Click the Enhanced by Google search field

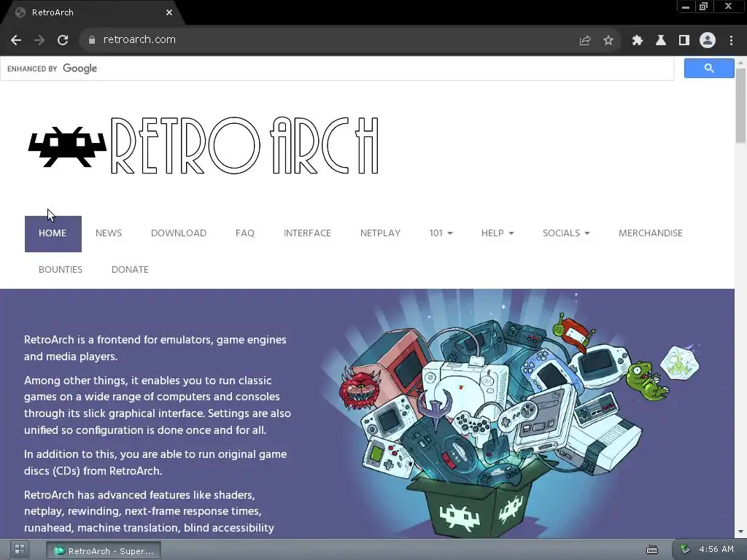click(337, 69)
